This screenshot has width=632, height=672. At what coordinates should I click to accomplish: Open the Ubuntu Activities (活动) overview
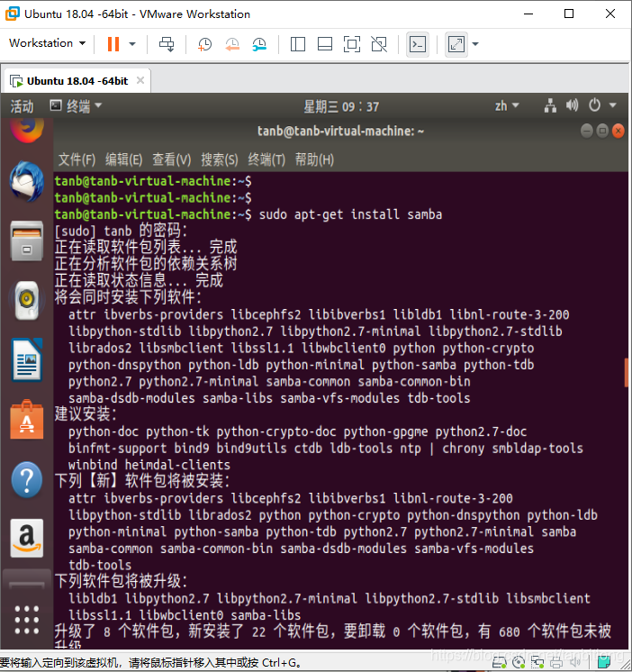click(x=22, y=106)
